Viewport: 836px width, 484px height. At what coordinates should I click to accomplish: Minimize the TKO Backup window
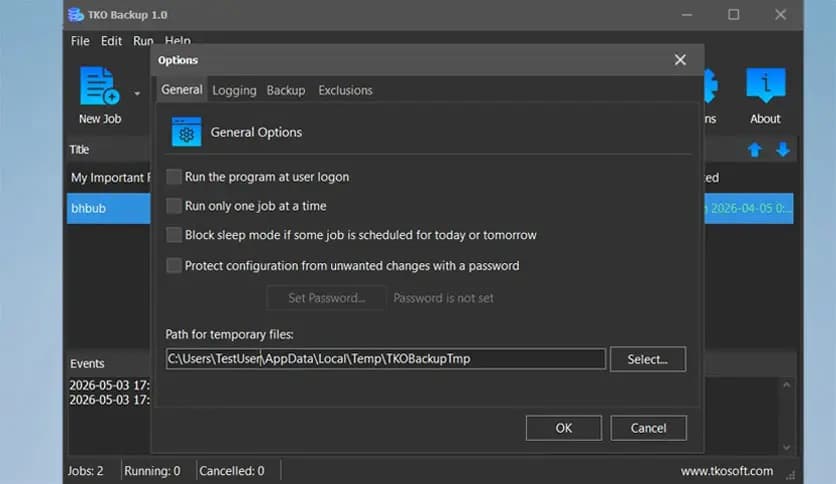(687, 14)
